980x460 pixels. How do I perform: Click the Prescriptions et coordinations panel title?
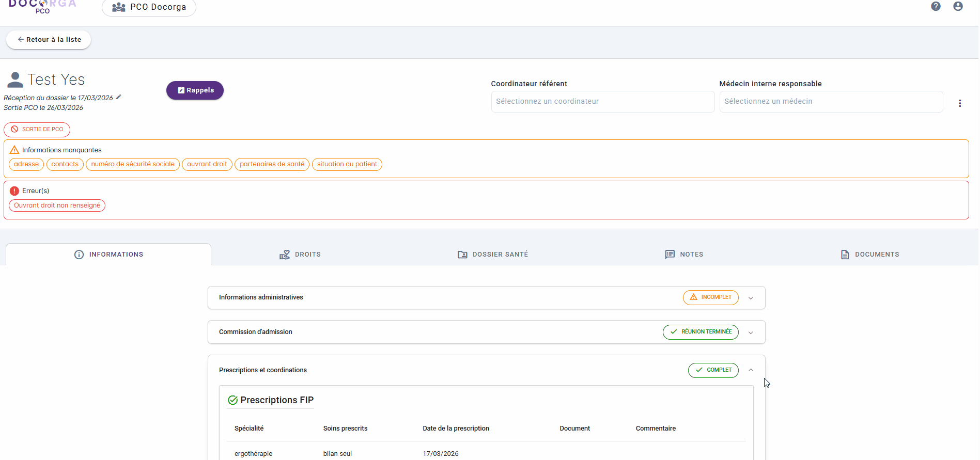(x=263, y=370)
